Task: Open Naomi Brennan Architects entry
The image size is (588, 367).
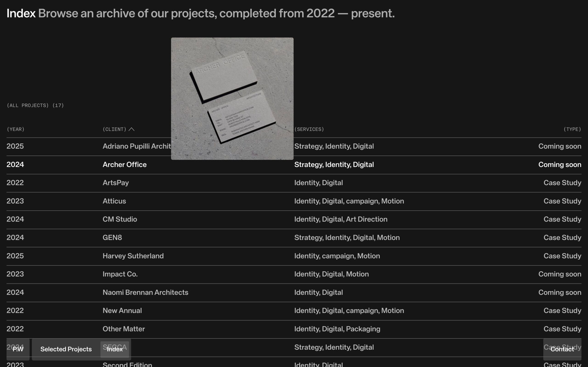Action: [145, 292]
